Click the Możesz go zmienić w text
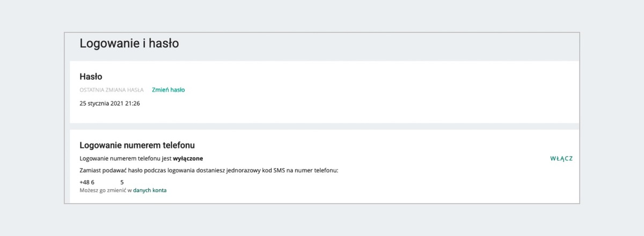Screen dimensions: 644x236 pos(105,190)
